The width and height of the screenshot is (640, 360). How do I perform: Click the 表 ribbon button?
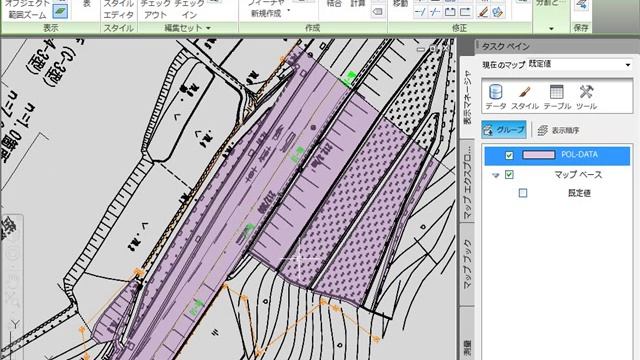[87, 4]
